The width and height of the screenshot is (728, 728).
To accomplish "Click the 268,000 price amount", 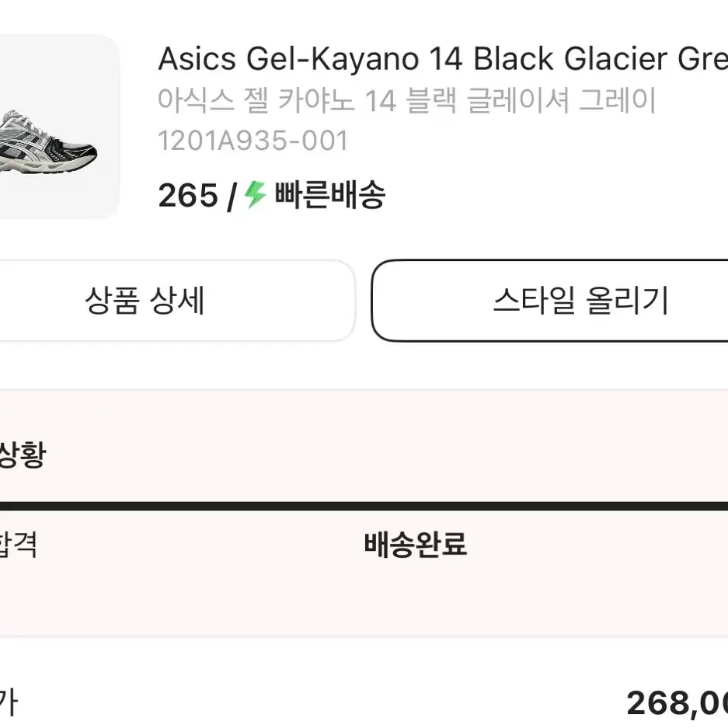I will pos(677,703).
